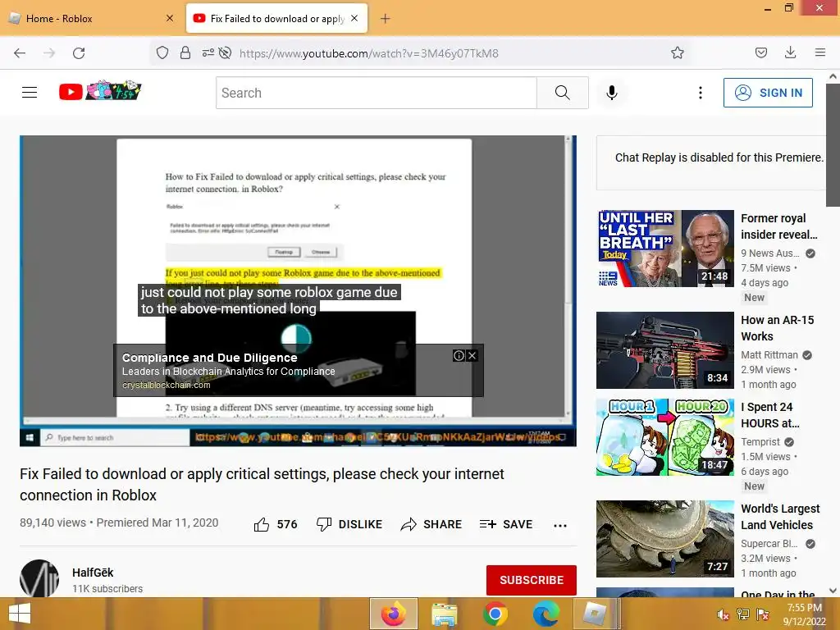Click 'How an AR-15 Works' title
Image resolution: width=840 pixels, height=630 pixels.
click(778, 328)
